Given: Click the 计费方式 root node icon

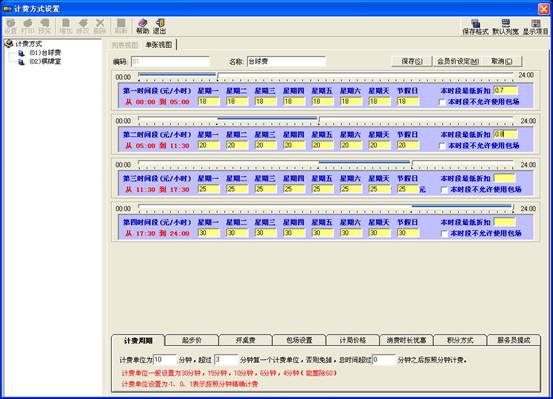Looking at the screenshot, I should coord(9,44).
